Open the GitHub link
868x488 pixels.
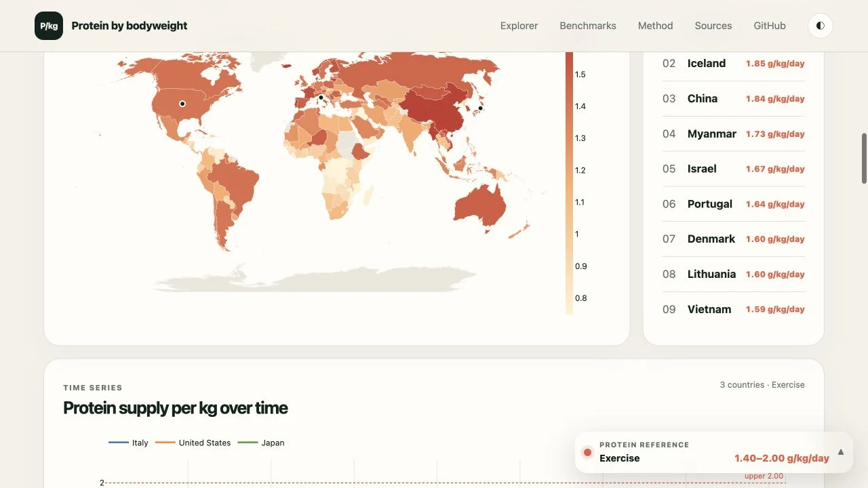click(x=770, y=26)
